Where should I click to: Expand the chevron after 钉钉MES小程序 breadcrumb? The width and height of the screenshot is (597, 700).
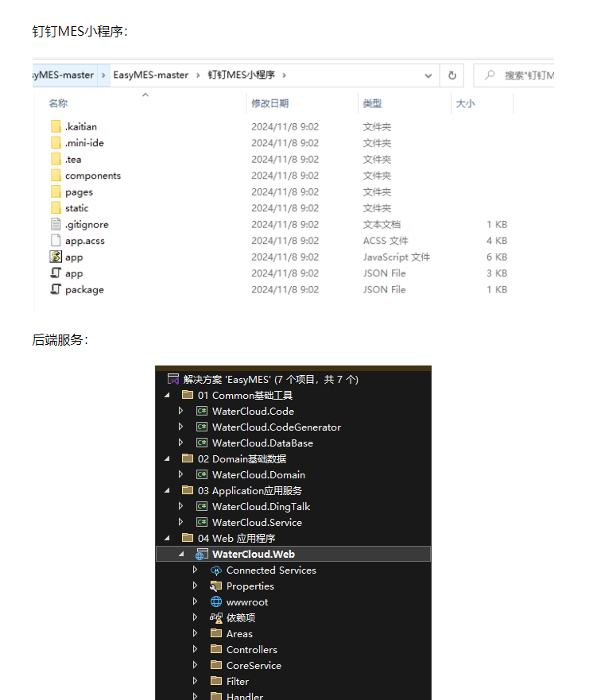(x=284, y=75)
